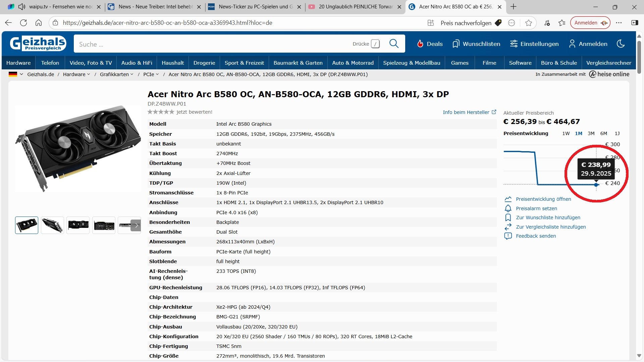Image resolution: width=644 pixels, height=362 pixels.
Task: Click the price chart data point marker
Action: pyautogui.click(x=596, y=185)
